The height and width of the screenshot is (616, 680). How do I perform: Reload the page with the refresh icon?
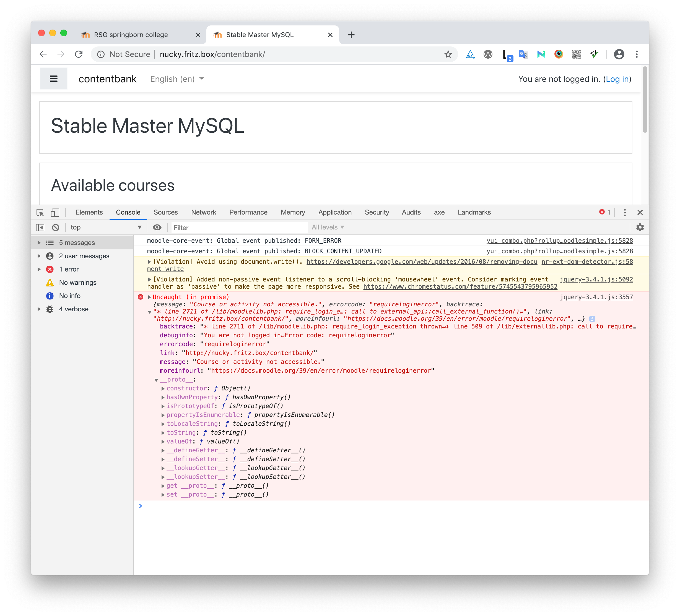pyautogui.click(x=79, y=54)
